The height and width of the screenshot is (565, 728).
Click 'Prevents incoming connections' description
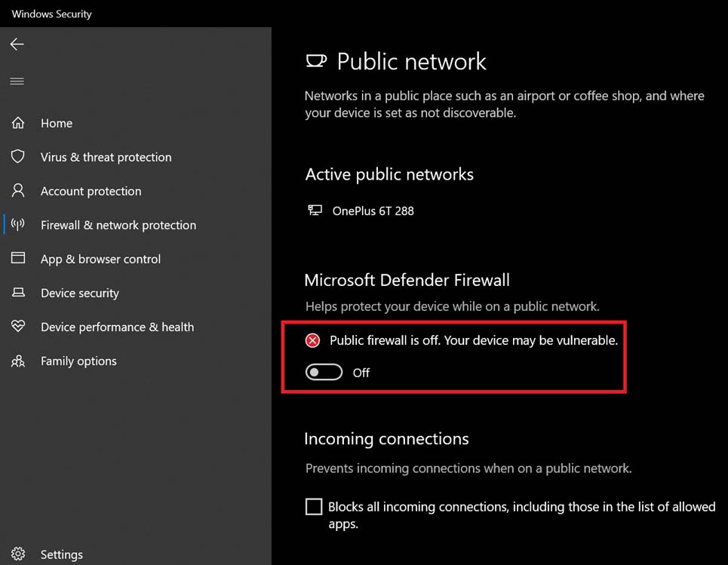click(468, 468)
